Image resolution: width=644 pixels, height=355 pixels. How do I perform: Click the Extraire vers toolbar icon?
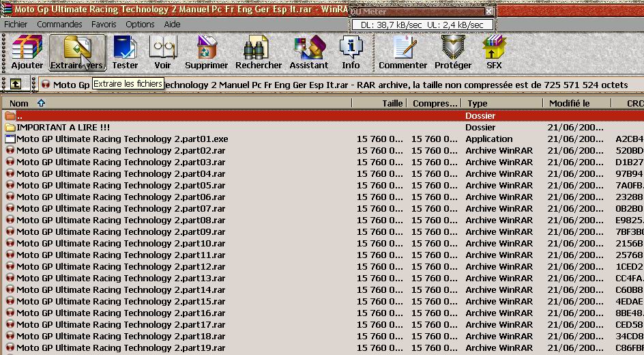click(77, 52)
